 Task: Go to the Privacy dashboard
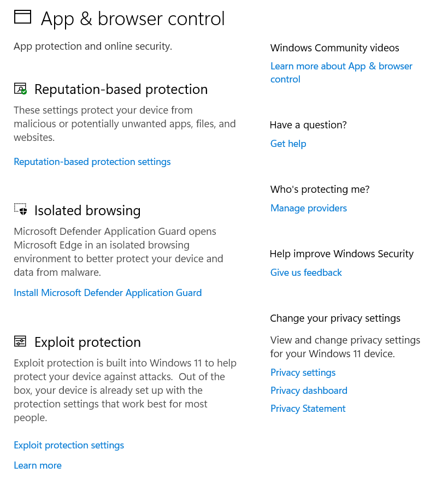[x=309, y=391]
